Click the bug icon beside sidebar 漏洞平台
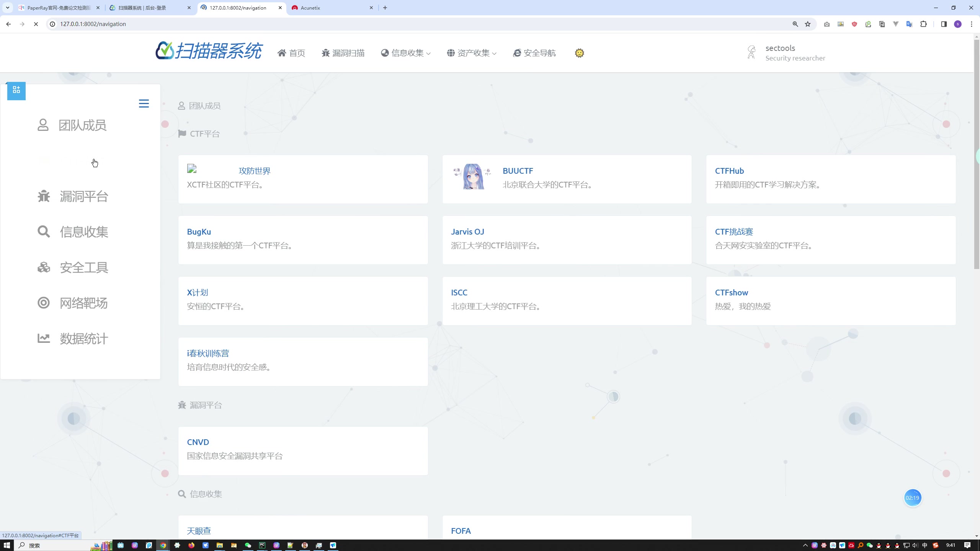 tap(44, 196)
